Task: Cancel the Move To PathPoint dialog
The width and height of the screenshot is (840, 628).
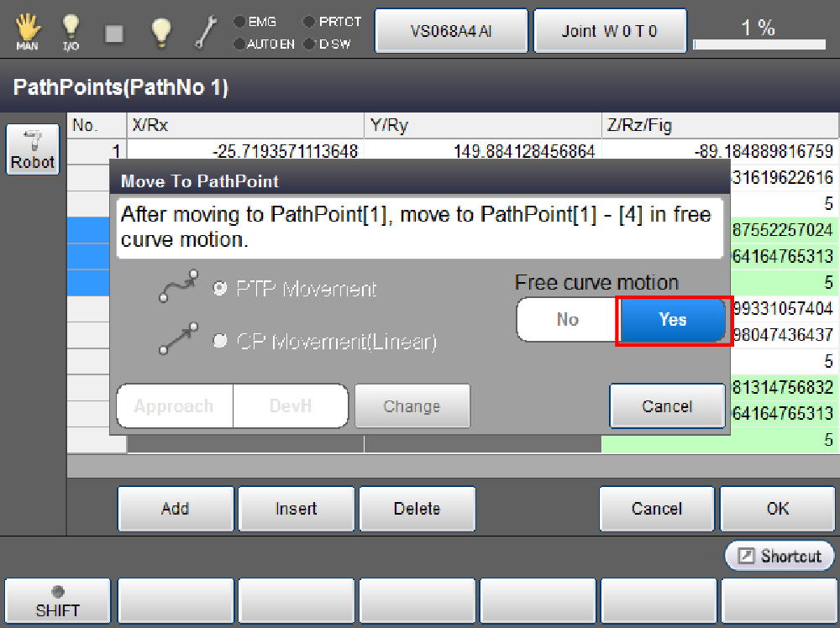Action: [667, 406]
